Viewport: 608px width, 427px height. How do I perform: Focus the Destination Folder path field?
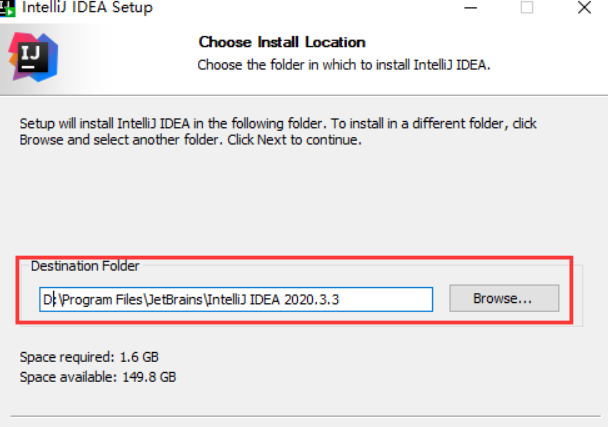(236, 299)
